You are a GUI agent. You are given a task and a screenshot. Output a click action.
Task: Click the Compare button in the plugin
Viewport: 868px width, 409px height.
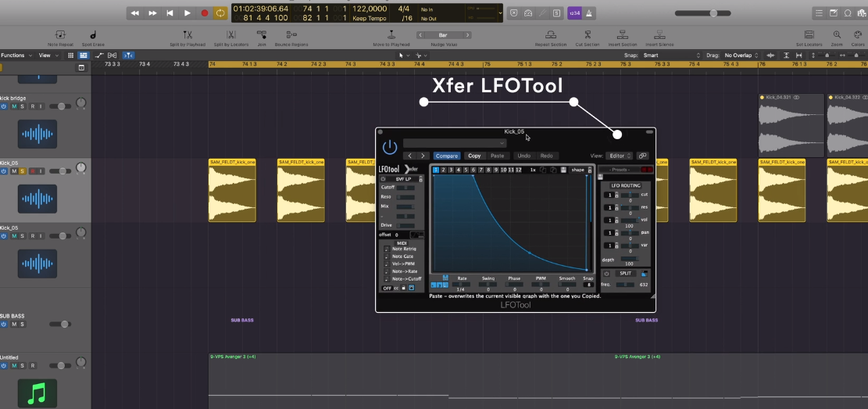click(447, 156)
